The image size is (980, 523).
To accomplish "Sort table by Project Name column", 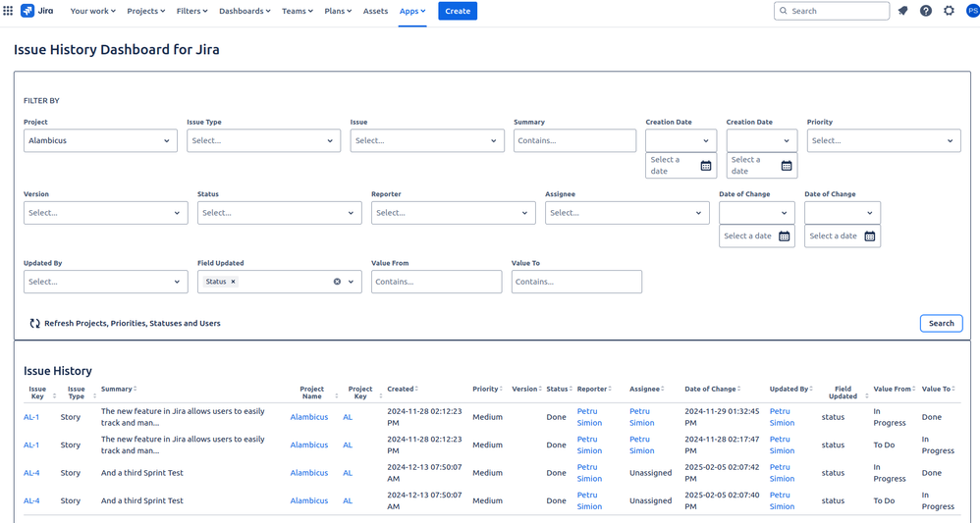I will [x=336, y=396].
